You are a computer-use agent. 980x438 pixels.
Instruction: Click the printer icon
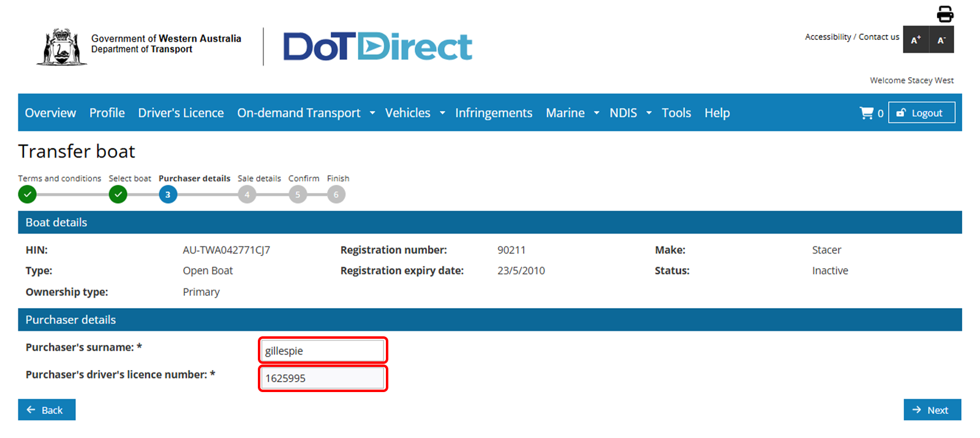(944, 13)
